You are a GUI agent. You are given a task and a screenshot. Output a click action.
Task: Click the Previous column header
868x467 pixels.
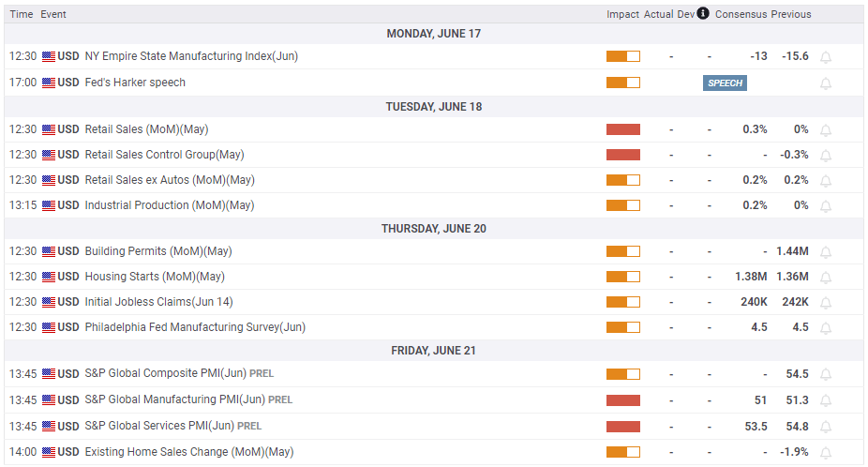[x=791, y=14]
